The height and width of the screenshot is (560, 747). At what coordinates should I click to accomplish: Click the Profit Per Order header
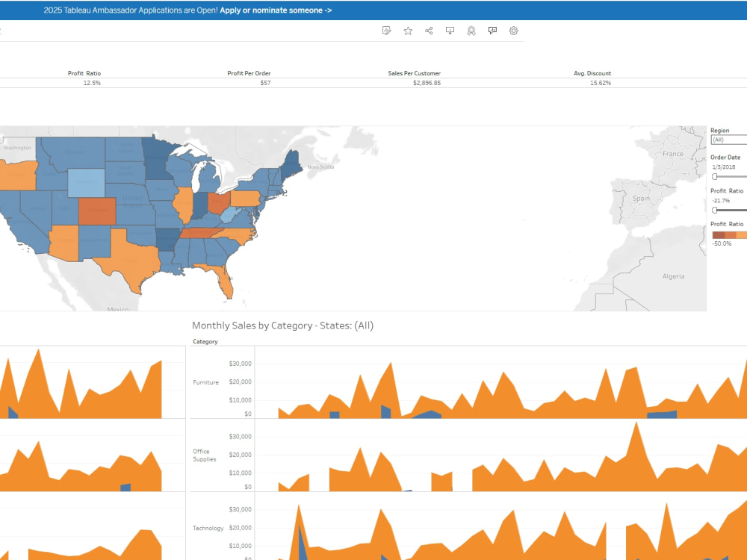click(249, 73)
